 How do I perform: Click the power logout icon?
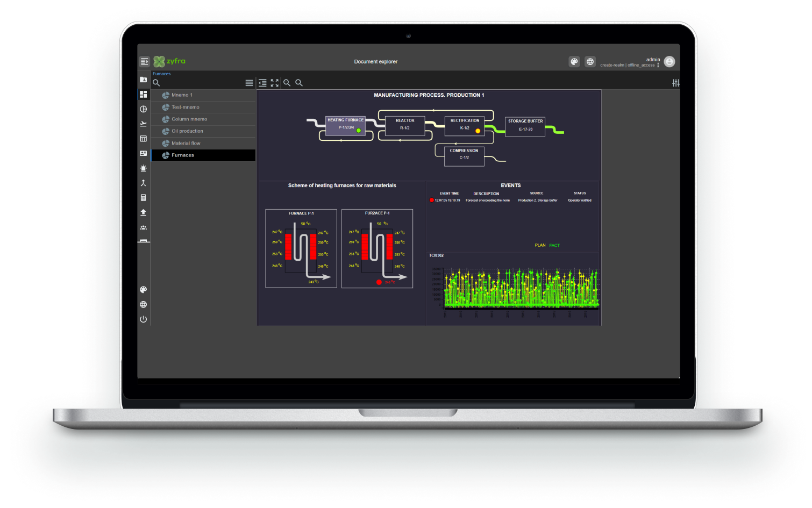(143, 319)
